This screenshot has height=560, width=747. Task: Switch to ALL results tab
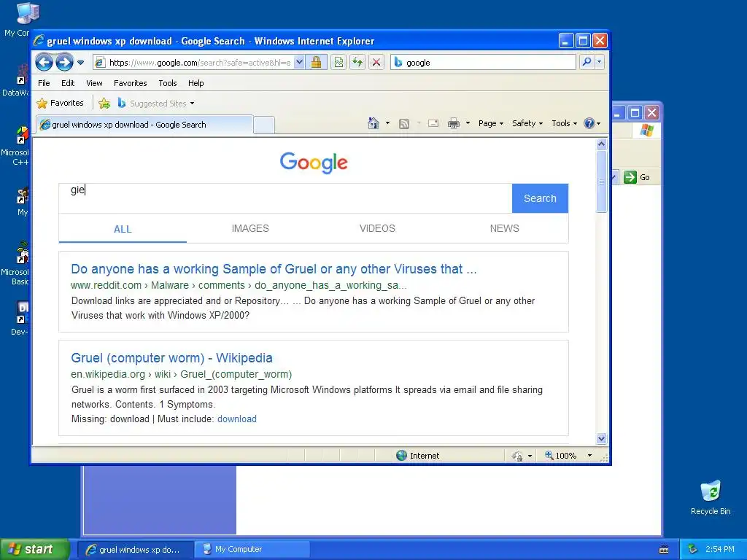click(123, 229)
